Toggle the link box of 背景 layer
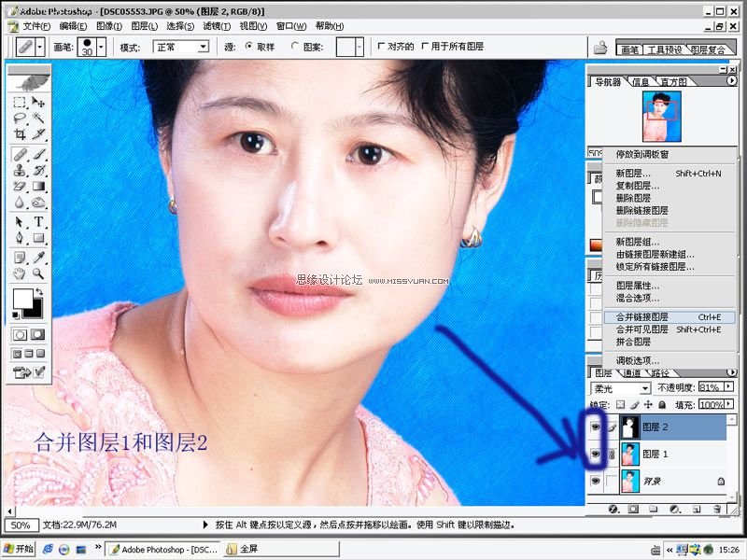The height and width of the screenshot is (560, 747). tap(612, 482)
